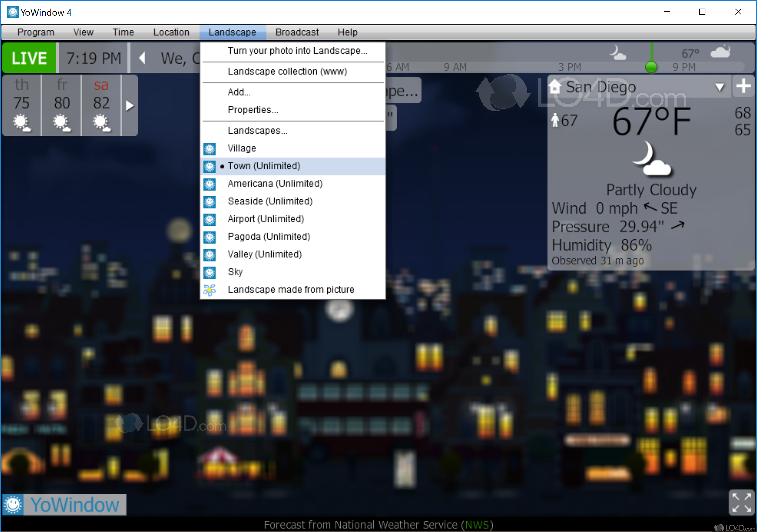Viewport: 757px width, 532px height.
Task: Open the Broadcast menu
Action: [x=297, y=32]
